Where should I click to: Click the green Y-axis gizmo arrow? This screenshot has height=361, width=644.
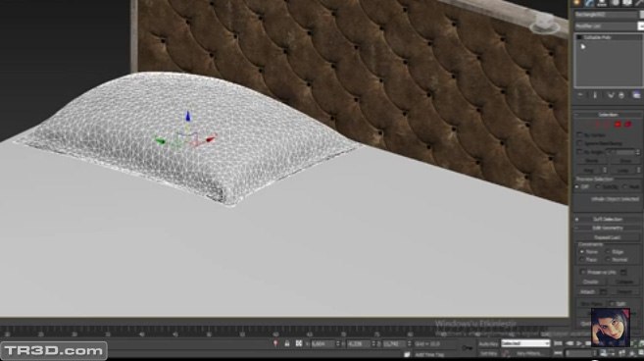(x=160, y=141)
